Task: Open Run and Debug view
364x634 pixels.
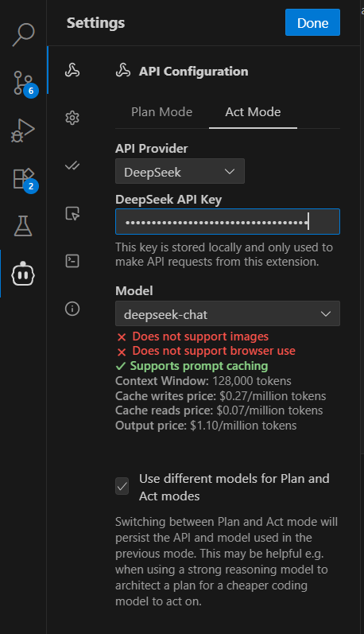Action: 23,130
